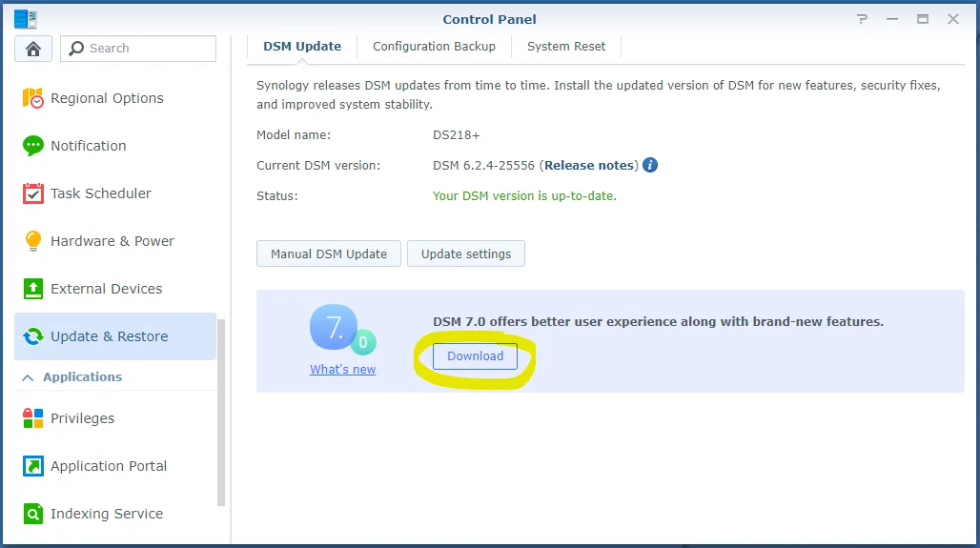Click the Task Scheduler calendar icon
The height and width of the screenshot is (548, 980).
coord(33,193)
